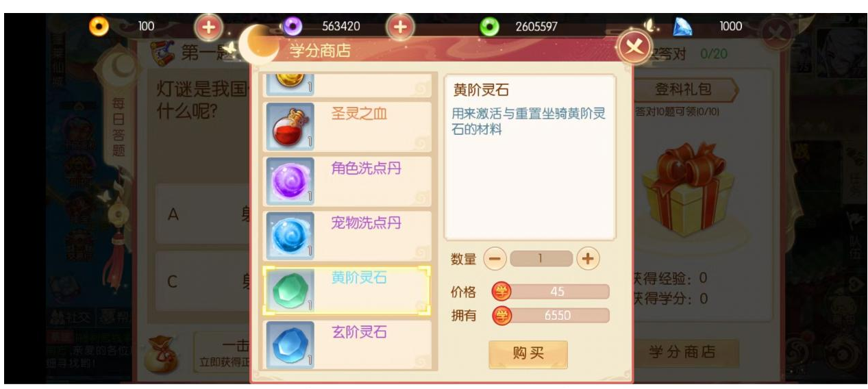Select the green 黄阶灵石 gem icon
This screenshot has width=868, height=389.
click(x=289, y=290)
